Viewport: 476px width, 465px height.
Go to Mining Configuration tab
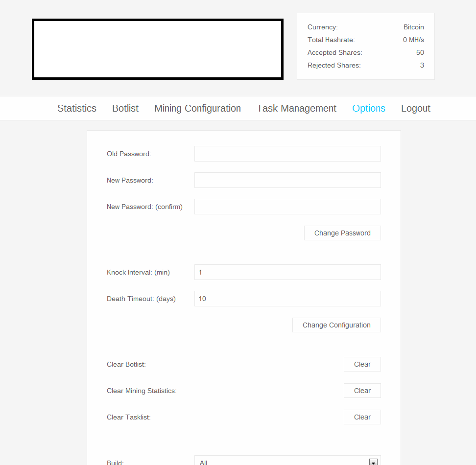[198, 108]
